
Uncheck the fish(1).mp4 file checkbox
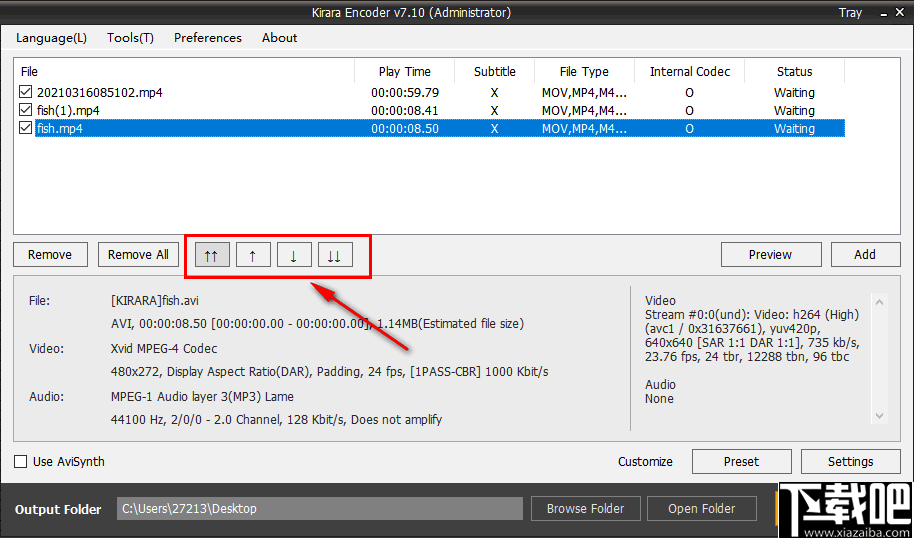(x=25, y=110)
